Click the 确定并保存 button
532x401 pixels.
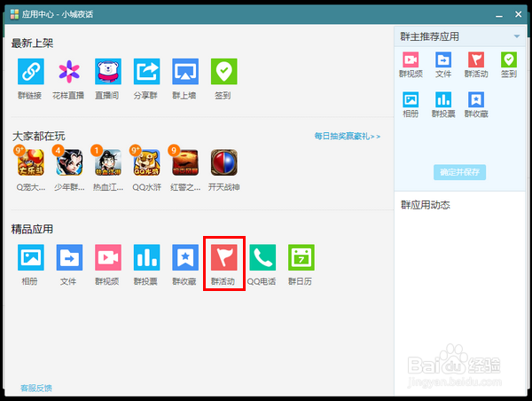coord(459,172)
